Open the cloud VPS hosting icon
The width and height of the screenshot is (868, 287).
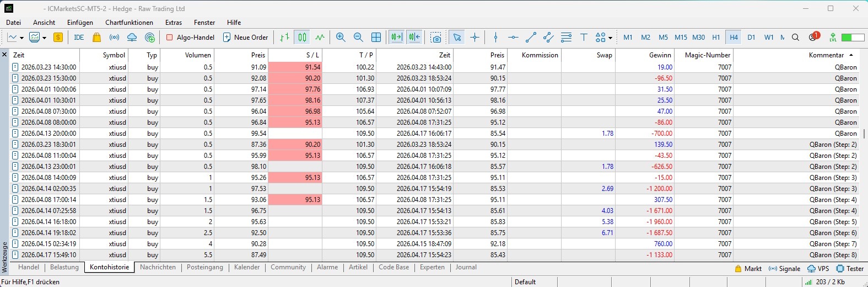[132, 38]
